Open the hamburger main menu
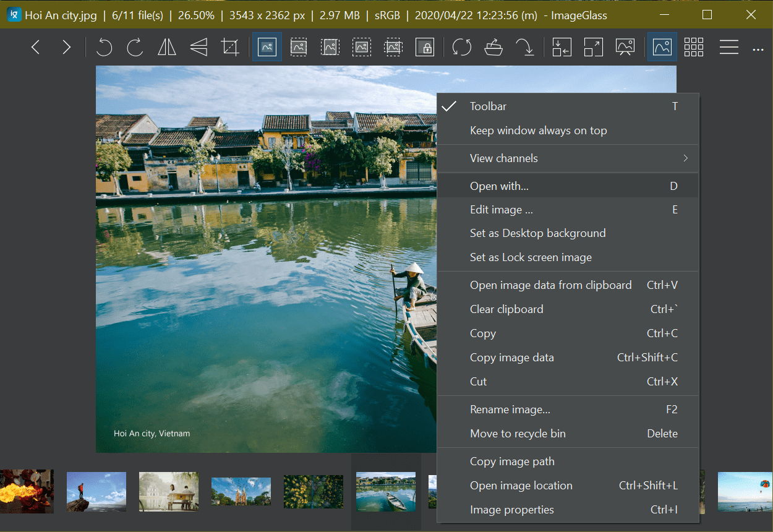Screen dimensions: 773x532 click(x=729, y=47)
